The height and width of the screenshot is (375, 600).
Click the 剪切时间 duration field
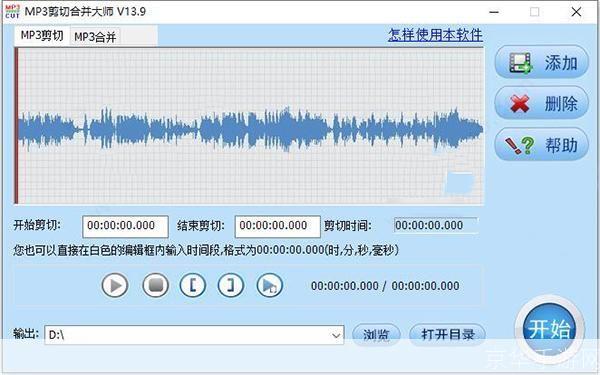coord(436,225)
